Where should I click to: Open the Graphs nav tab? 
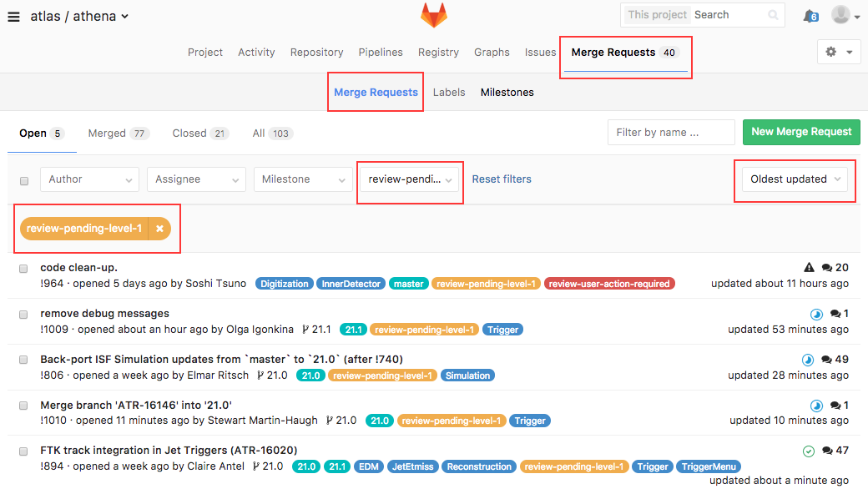[x=492, y=52]
